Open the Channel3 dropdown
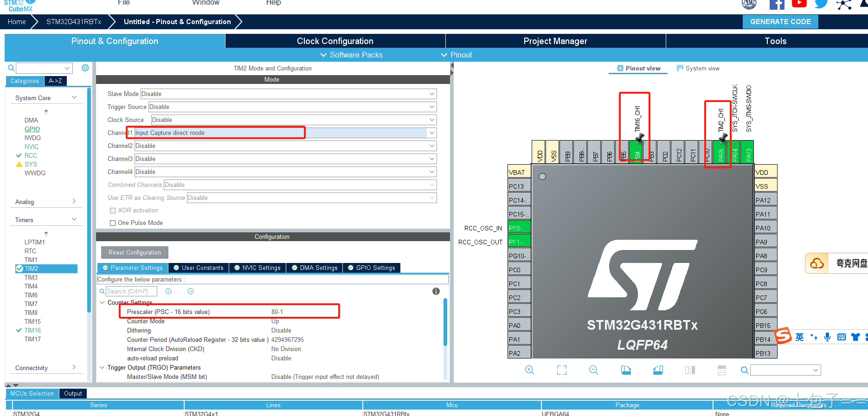This screenshot has height=416, width=868. [x=286, y=159]
